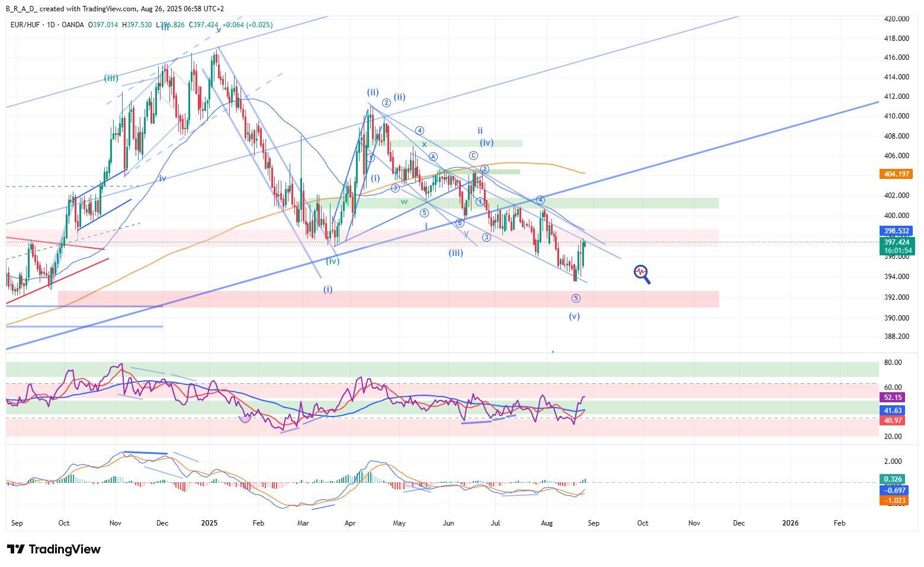
Task: Click 408.000 on the price axis
Action: 896,136
